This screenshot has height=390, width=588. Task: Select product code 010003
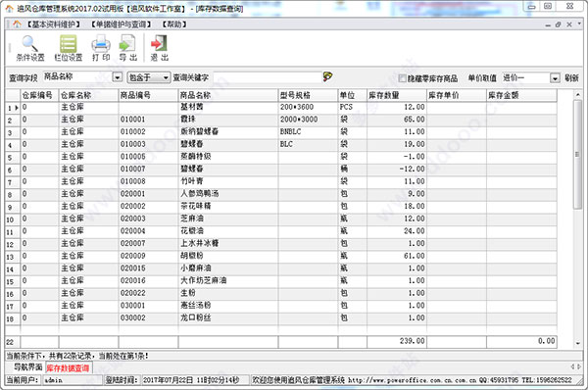coord(132,144)
